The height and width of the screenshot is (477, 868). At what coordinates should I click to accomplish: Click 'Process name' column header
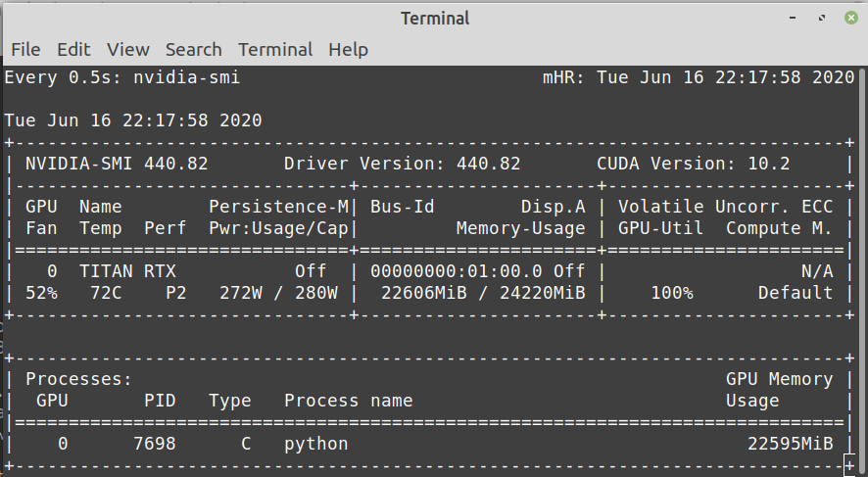(349, 402)
